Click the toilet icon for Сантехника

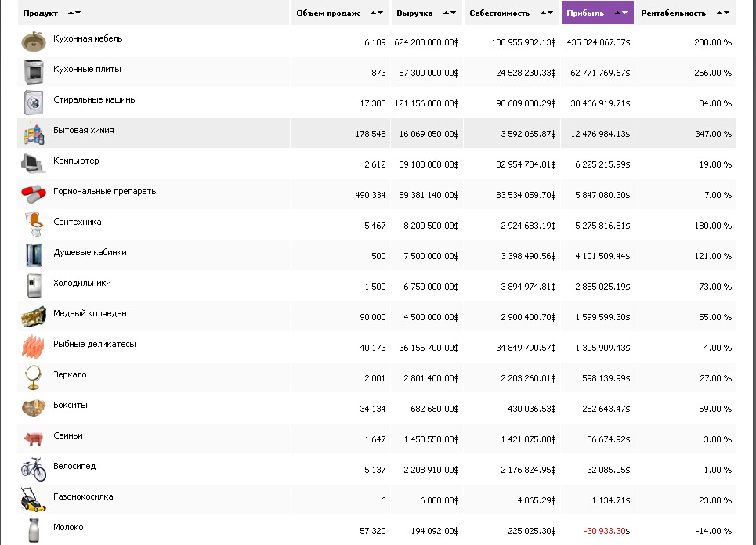coord(34,224)
